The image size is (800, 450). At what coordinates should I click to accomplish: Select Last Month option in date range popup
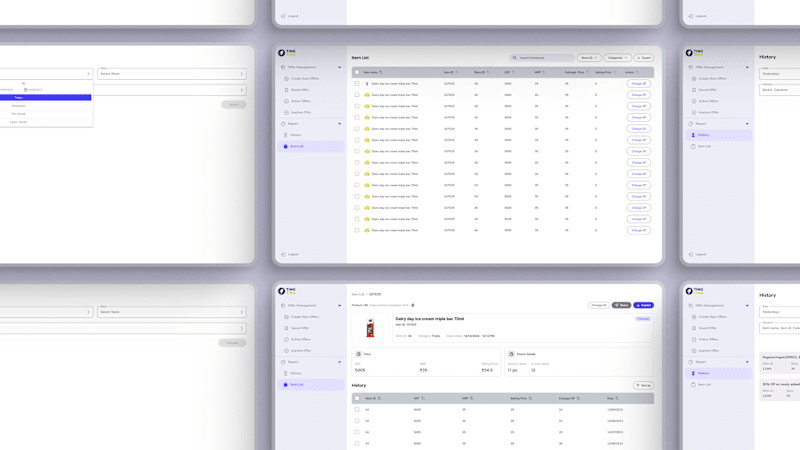tap(45, 122)
